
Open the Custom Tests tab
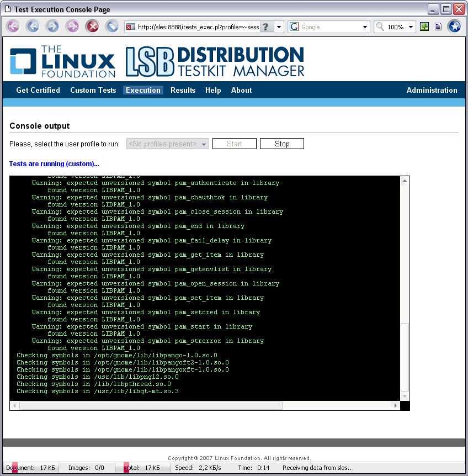point(93,90)
